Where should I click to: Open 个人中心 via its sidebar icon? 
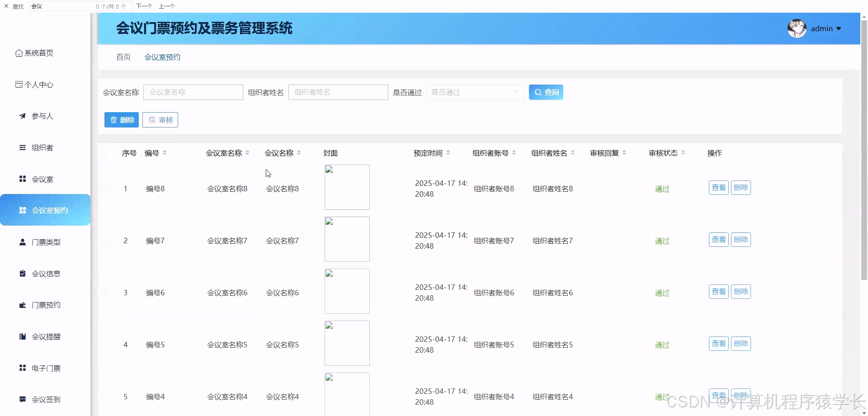point(19,84)
